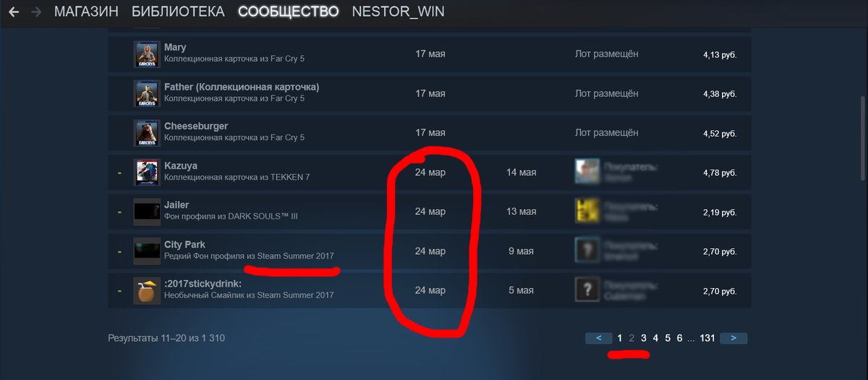The image size is (868, 380).
Task: Open the Jailer profile background icon
Action: click(x=146, y=212)
